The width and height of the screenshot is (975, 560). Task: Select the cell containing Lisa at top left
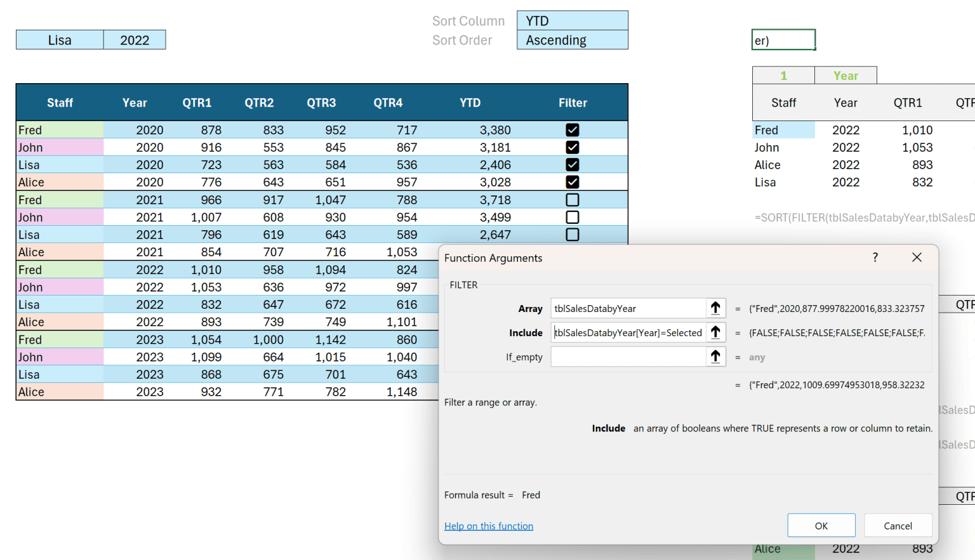(x=59, y=39)
